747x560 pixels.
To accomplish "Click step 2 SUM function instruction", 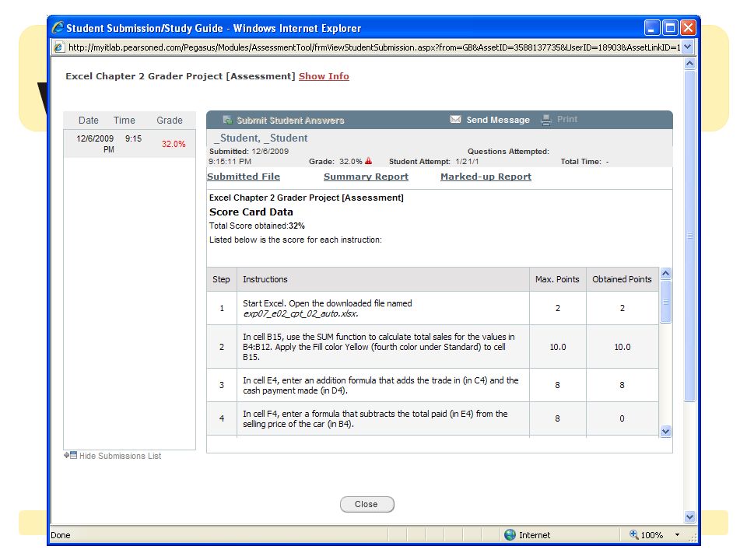I will pos(379,347).
